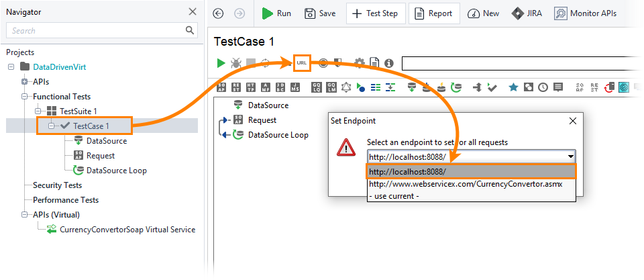
Task: Add a REST mock response step (faded REST icon)
Action: pyautogui.click(x=594, y=87)
